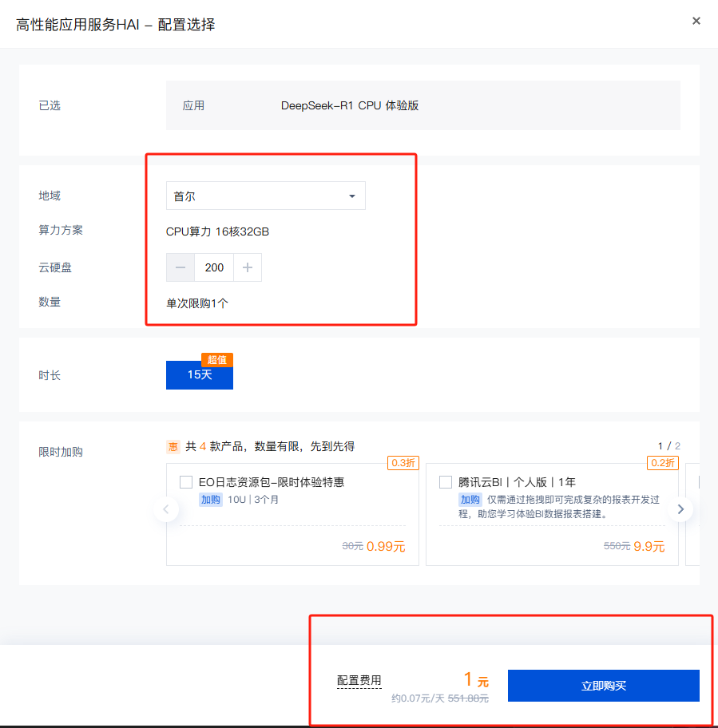Open the 首尔 region dropdown
The height and width of the screenshot is (728, 718).
tap(266, 196)
